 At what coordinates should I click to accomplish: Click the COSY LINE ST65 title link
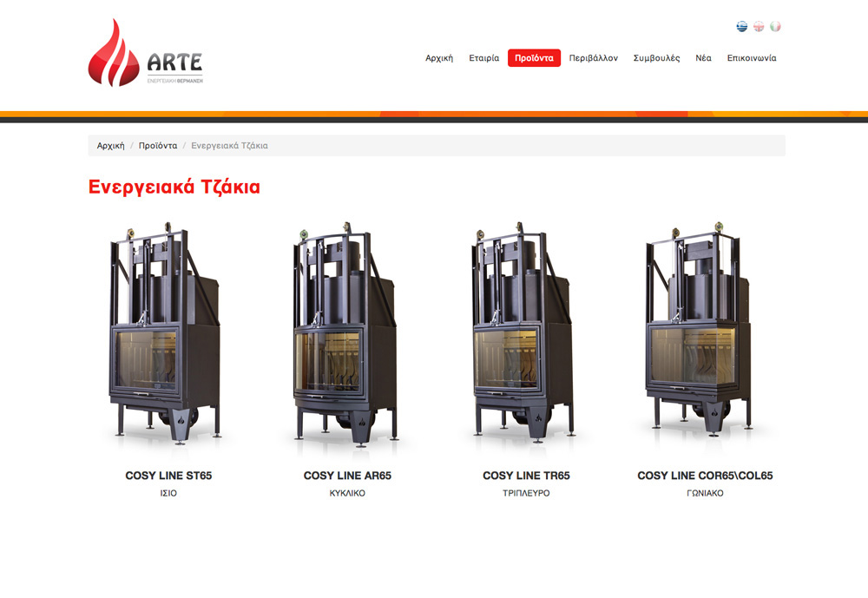(168, 476)
